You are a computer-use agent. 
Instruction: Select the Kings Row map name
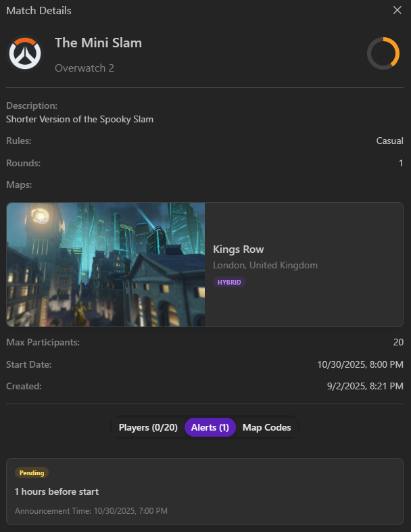[238, 249]
